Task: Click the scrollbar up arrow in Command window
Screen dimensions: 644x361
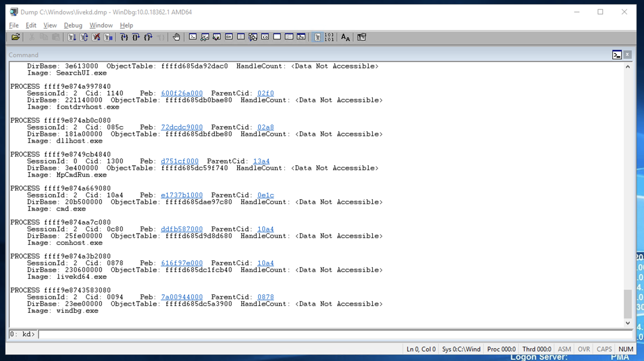Action: [628, 67]
